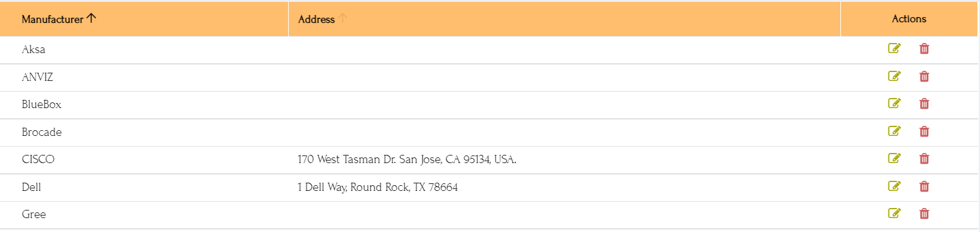This screenshot has width=980, height=232.
Task: Edit the Aksa manufacturer entry
Action: click(x=894, y=49)
